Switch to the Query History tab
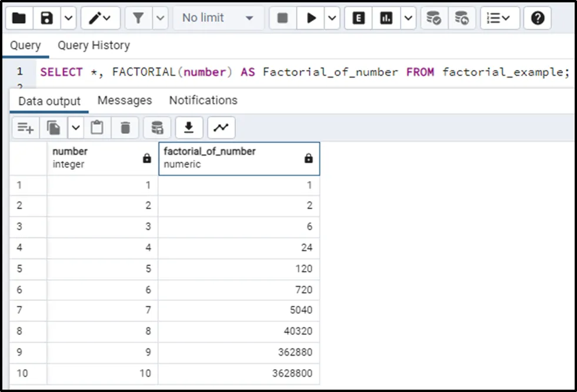 [94, 45]
